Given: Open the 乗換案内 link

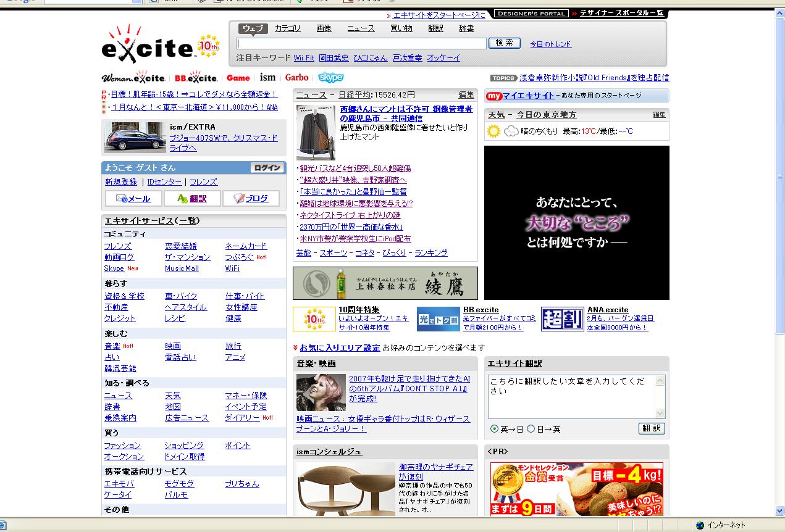Looking at the screenshot, I should [x=120, y=418].
